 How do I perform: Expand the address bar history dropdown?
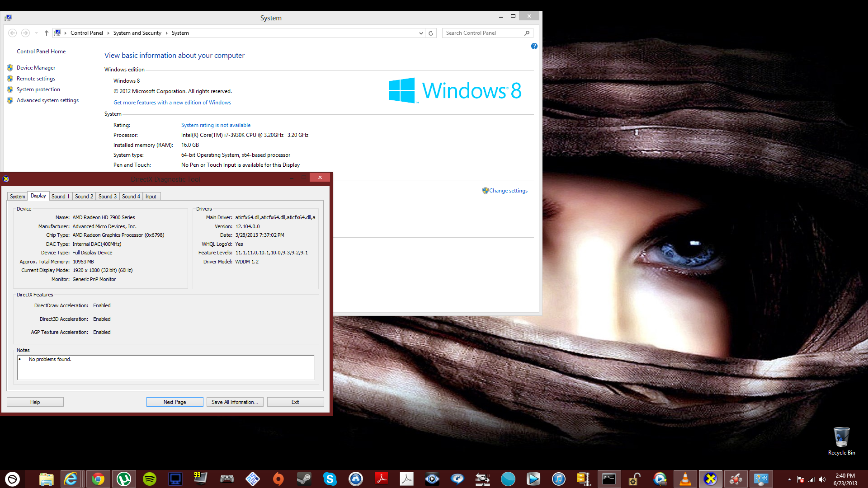click(421, 33)
